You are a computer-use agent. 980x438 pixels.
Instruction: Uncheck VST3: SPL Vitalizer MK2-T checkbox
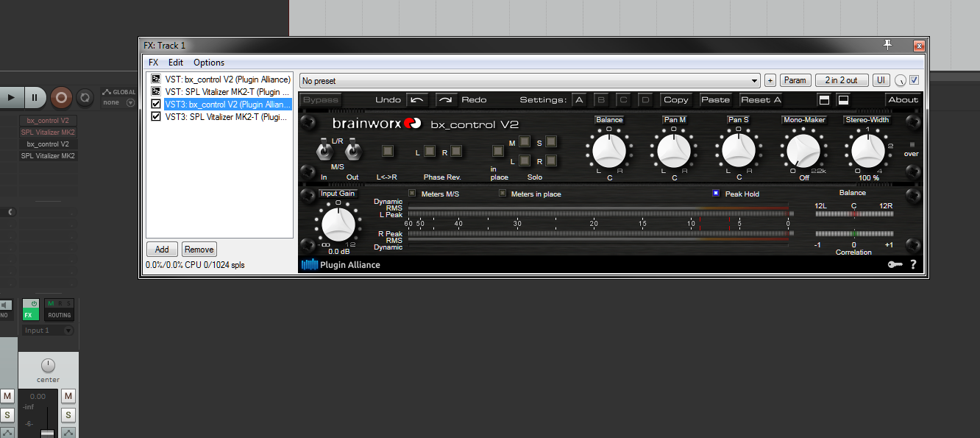[155, 116]
